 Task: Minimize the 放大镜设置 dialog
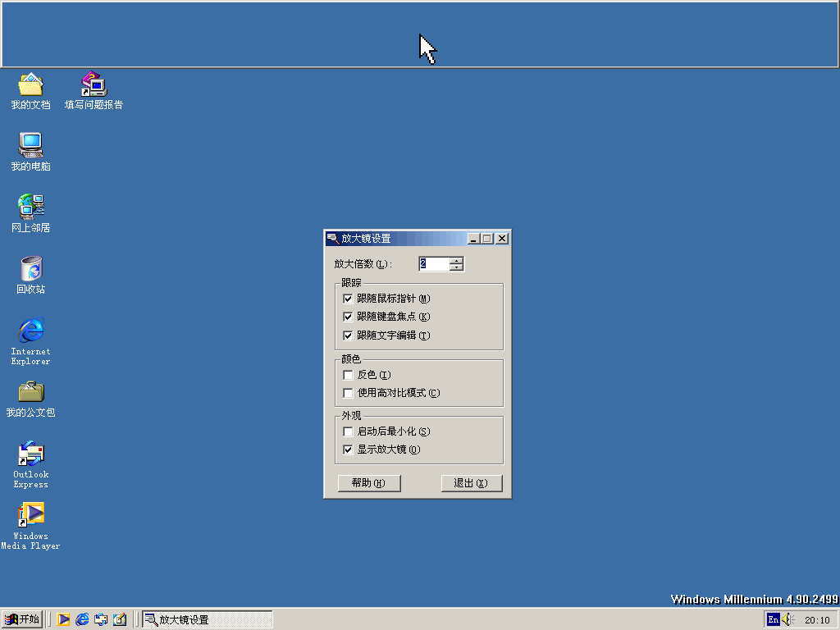tap(473, 239)
